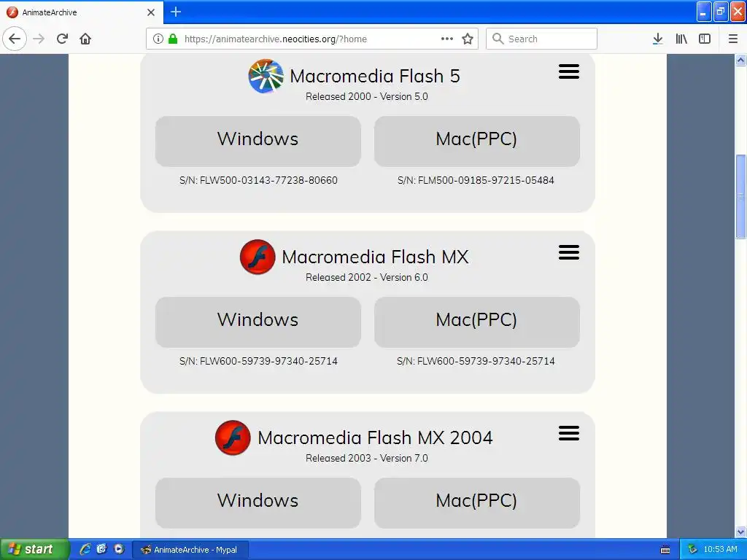Click the system tray network icon
Image resolution: width=747 pixels, height=560 pixels.
[692, 550]
